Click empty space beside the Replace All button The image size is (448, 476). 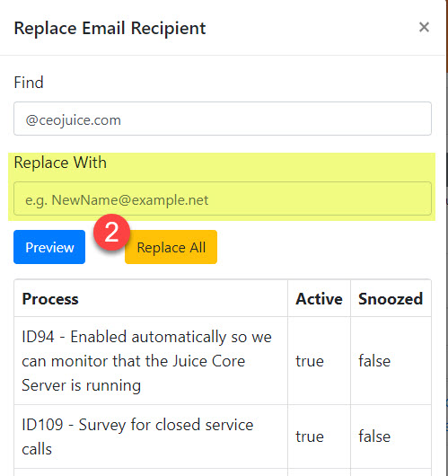(323, 247)
